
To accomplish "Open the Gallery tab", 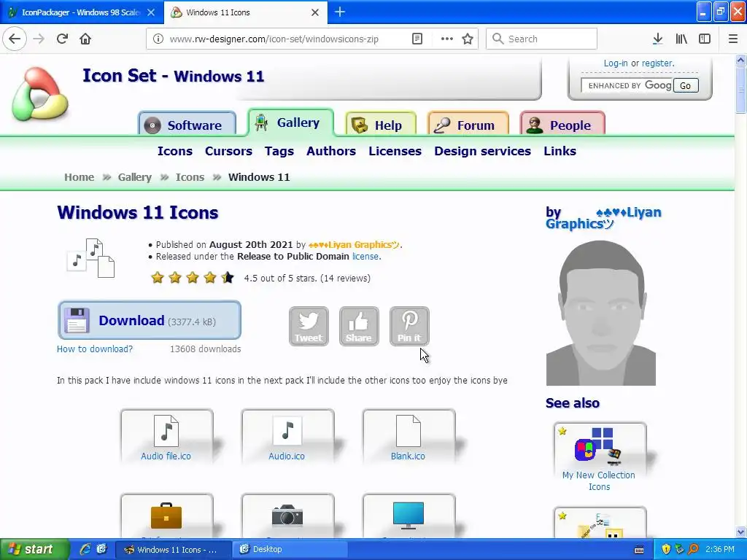I will point(290,122).
